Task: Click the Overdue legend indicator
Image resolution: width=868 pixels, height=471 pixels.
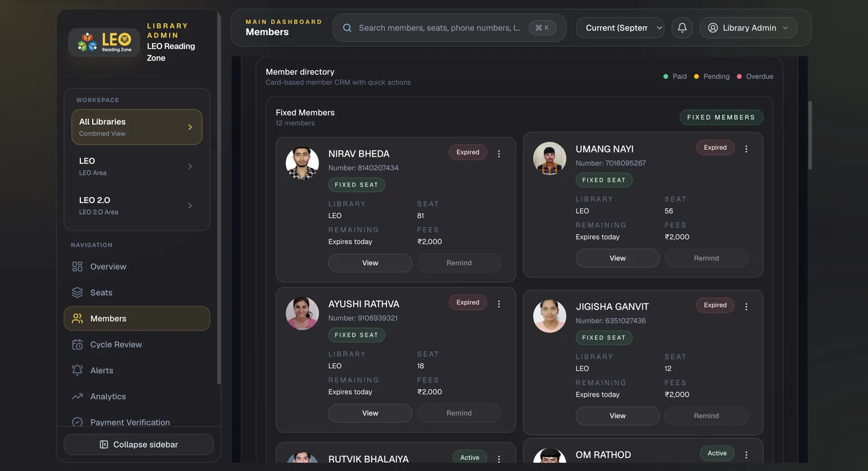Action: [755, 77]
